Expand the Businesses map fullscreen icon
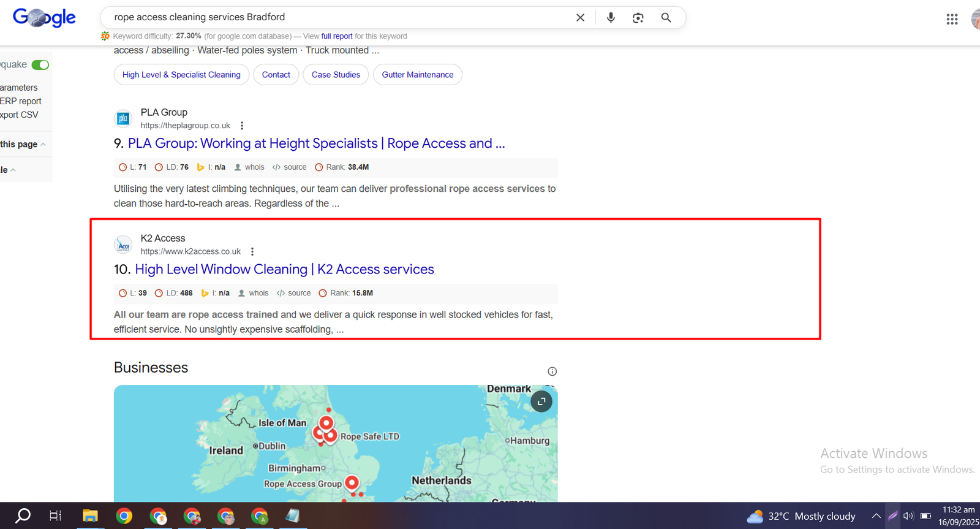Viewport: 980px width, 529px height. coord(541,402)
